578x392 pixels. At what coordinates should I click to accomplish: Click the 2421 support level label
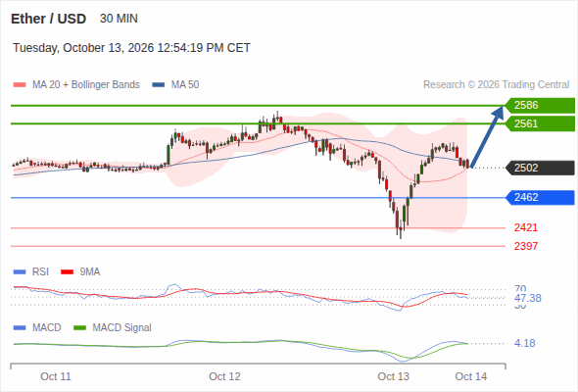tap(526, 227)
